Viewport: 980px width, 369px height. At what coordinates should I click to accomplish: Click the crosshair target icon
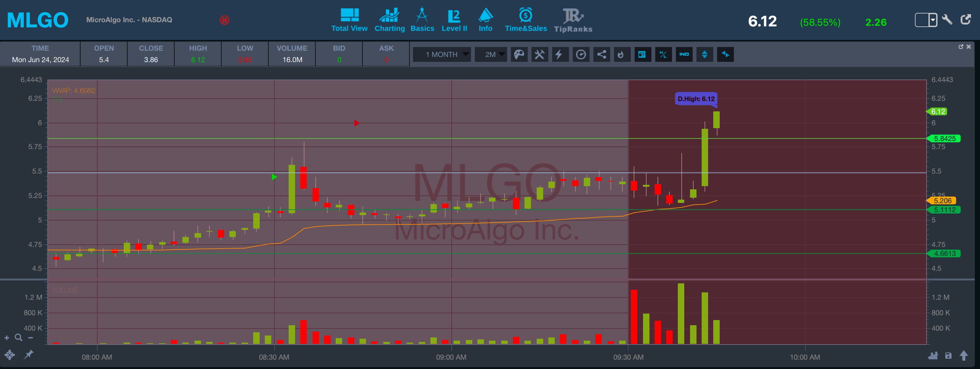pyautogui.click(x=10, y=355)
